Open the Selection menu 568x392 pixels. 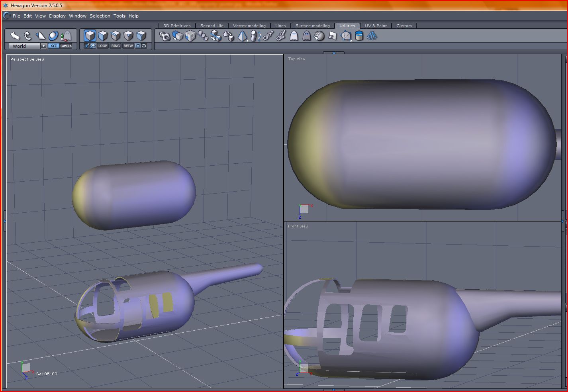point(100,16)
